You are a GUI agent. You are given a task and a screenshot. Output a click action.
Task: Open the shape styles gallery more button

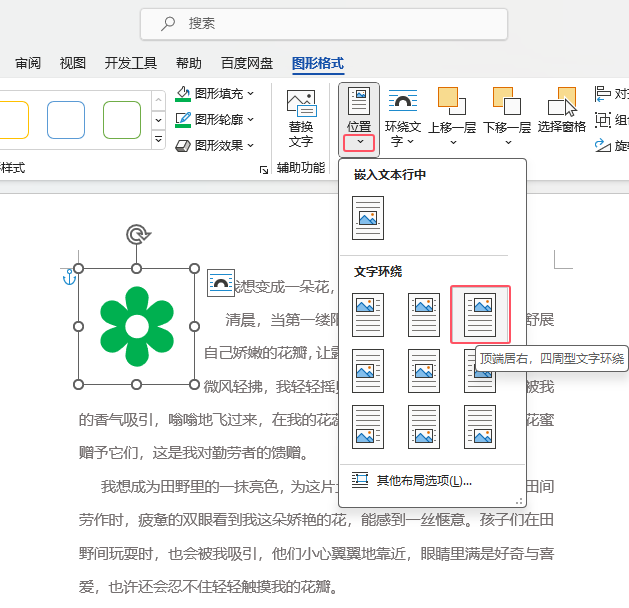(158, 139)
